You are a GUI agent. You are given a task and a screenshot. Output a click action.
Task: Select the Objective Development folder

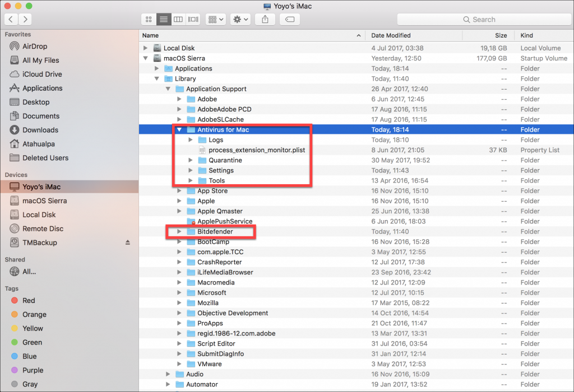click(356, 313)
